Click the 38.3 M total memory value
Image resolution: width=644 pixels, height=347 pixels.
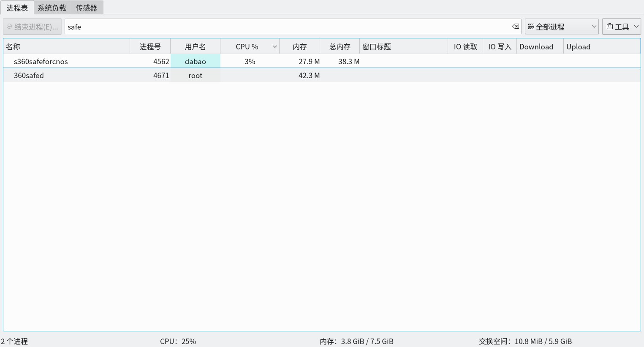[349, 61]
